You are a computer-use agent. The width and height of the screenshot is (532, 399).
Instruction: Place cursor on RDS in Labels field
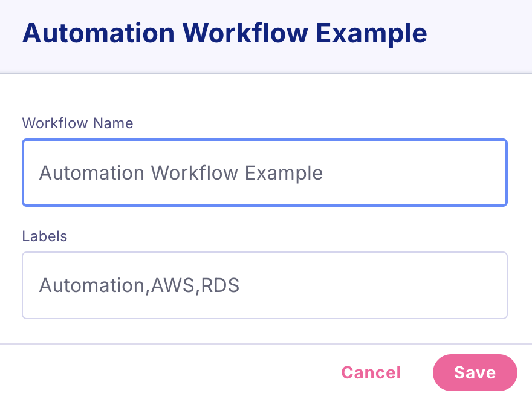coord(219,285)
